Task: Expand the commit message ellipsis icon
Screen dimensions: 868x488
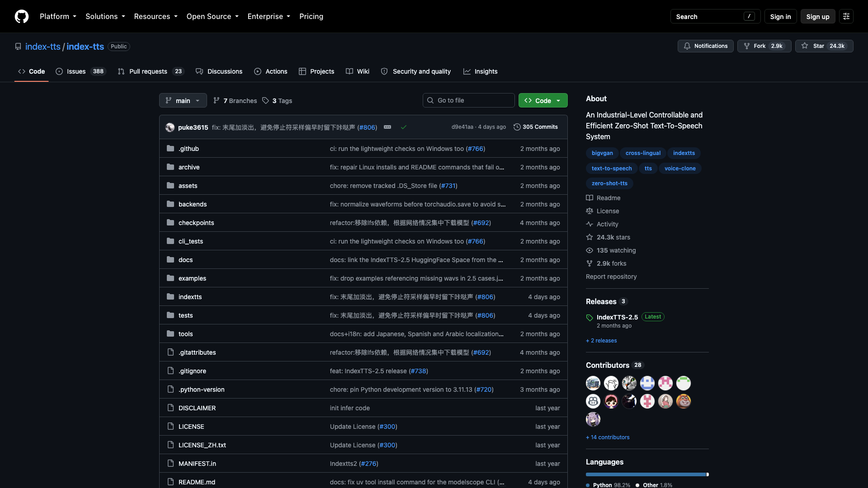Action: [387, 127]
